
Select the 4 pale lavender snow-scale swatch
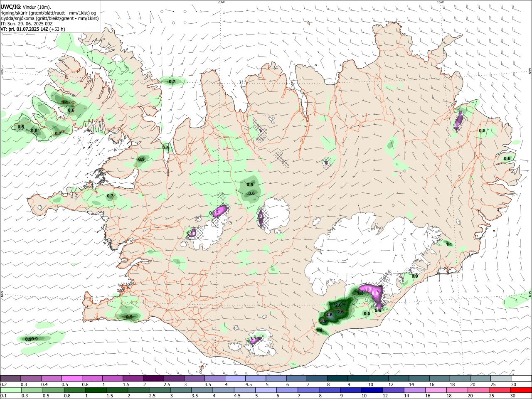235,378
